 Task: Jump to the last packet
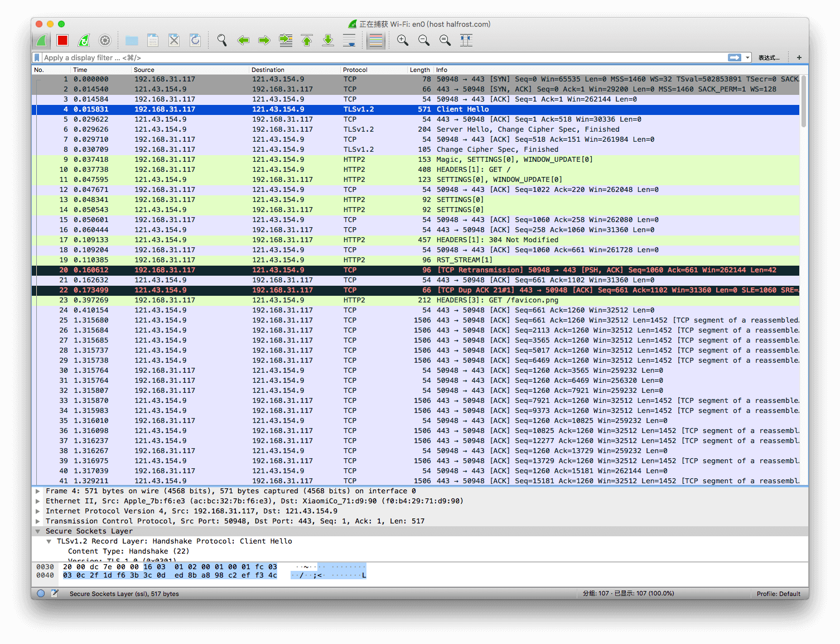pos(328,40)
